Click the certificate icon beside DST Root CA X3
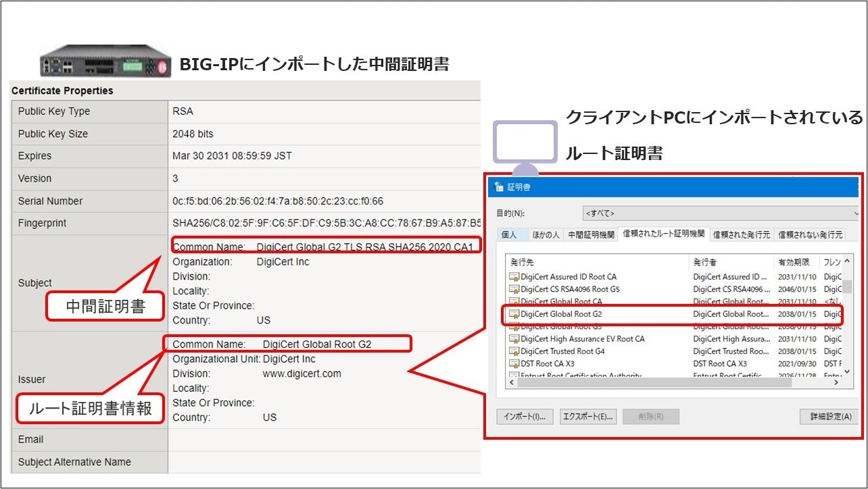Viewport: 868px width, 489px height. [514, 364]
